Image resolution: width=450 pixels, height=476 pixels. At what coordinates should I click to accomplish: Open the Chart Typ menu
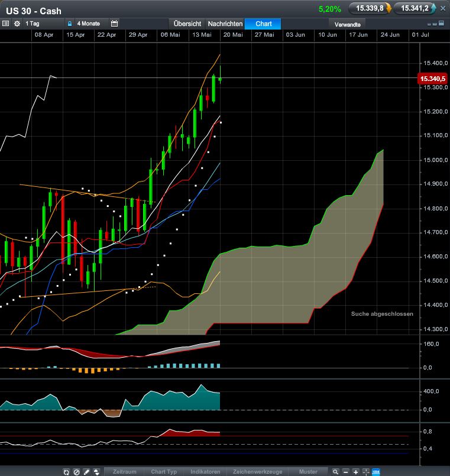pyautogui.click(x=164, y=472)
